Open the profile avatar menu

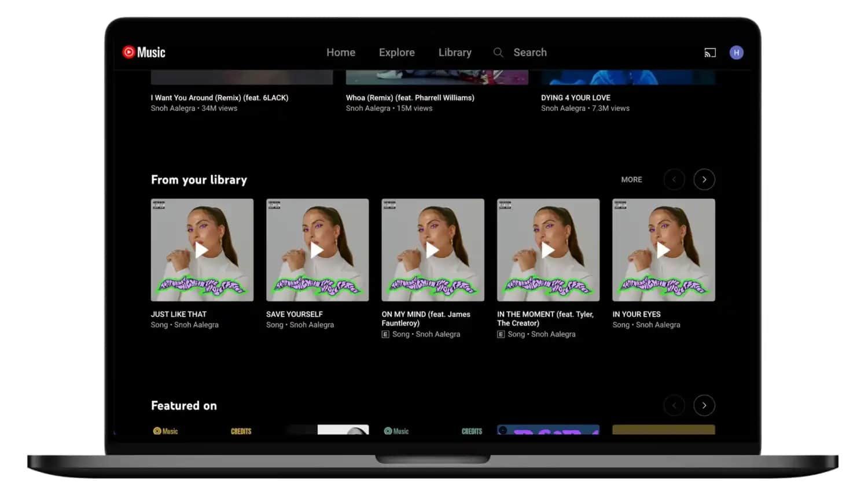click(x=736, y=52)
